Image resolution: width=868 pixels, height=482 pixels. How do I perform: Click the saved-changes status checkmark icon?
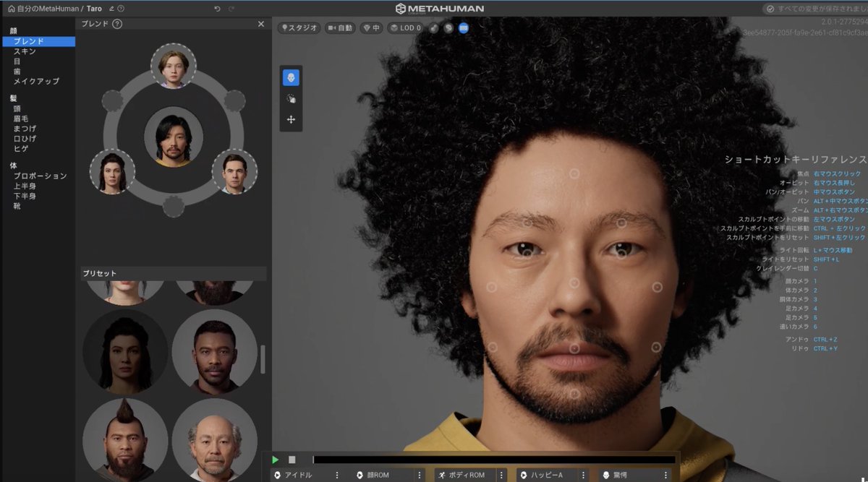coord(770,9)
